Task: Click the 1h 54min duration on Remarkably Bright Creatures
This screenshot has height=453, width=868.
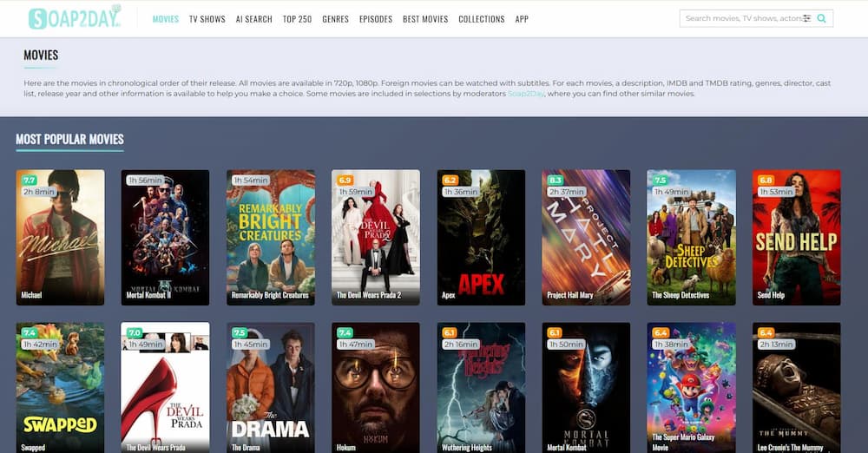Action: click(x=251, y=180)
